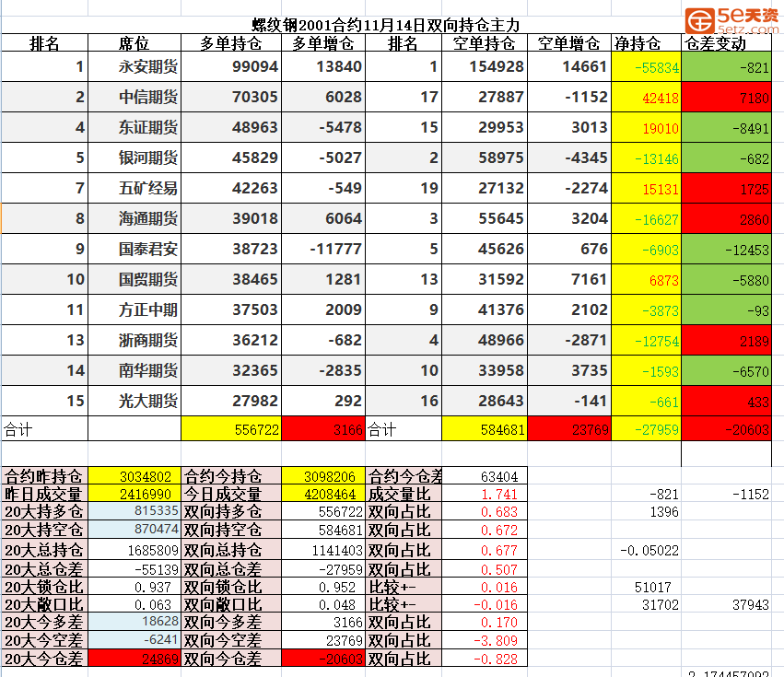This screenshot has height=677, width=784.
Task: Select long increase value -11777
Action: click(x=323, y=249)
